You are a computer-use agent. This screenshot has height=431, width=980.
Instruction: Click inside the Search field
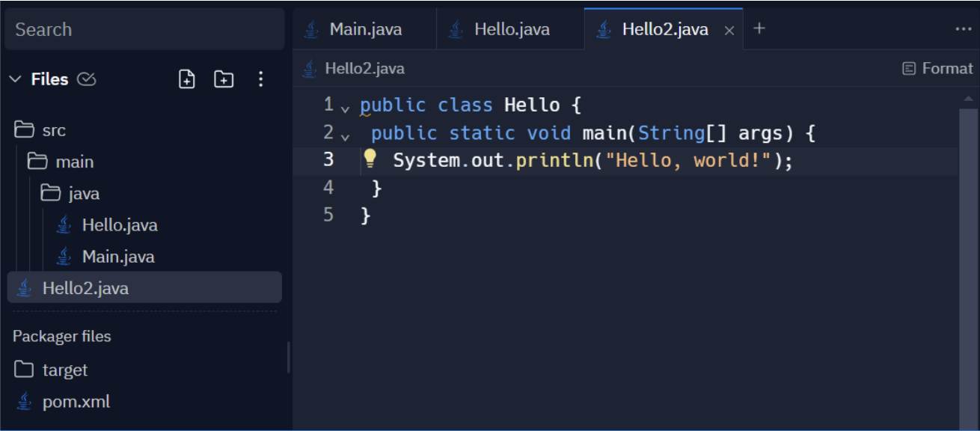click(x=142, y=30)
